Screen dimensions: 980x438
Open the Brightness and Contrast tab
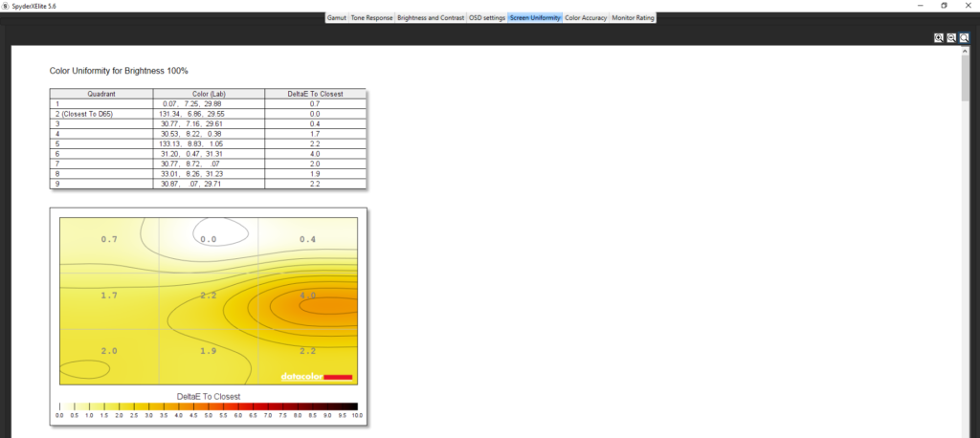(430, 18)
